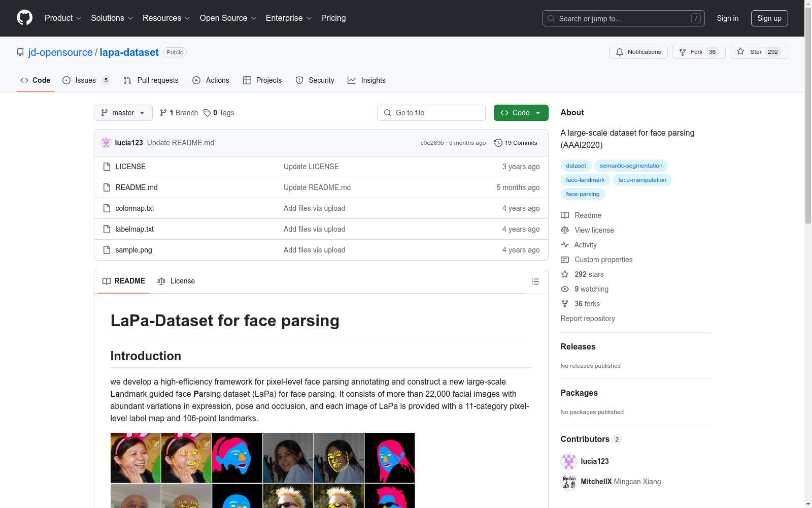This screenshot has width=812, height=508.
Task: View the 9 watching link
Action: pyautogui.click(x=585, y=289)
